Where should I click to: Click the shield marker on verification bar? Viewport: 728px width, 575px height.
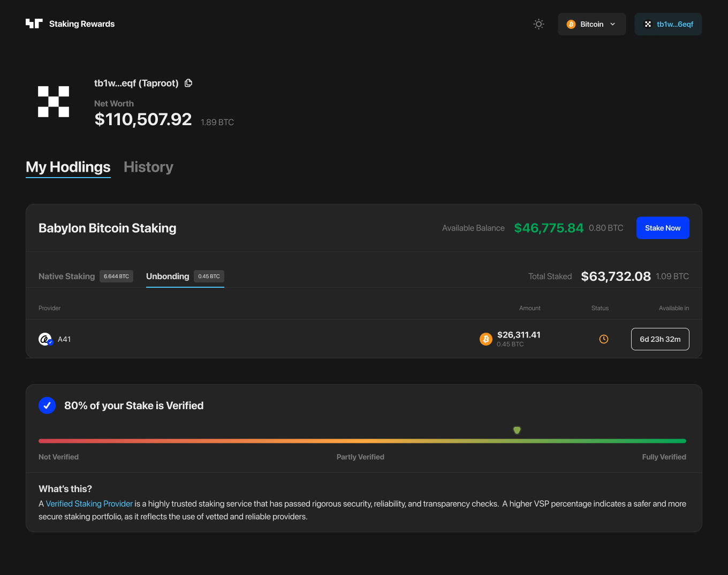coord(517,430)
